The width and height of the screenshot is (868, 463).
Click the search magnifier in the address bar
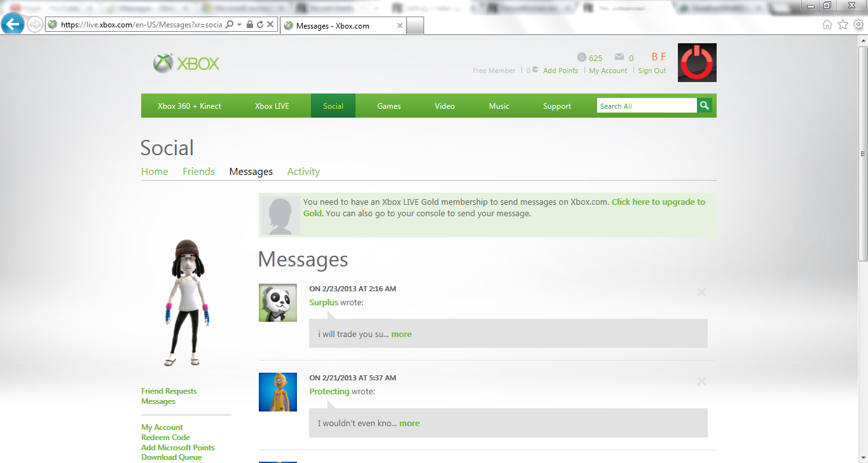[230, 24]
